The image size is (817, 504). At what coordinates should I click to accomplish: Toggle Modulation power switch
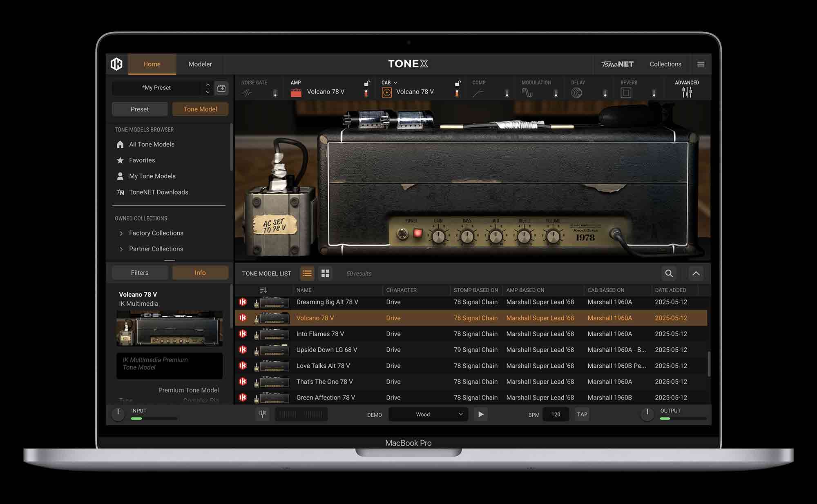click(556, 93)
